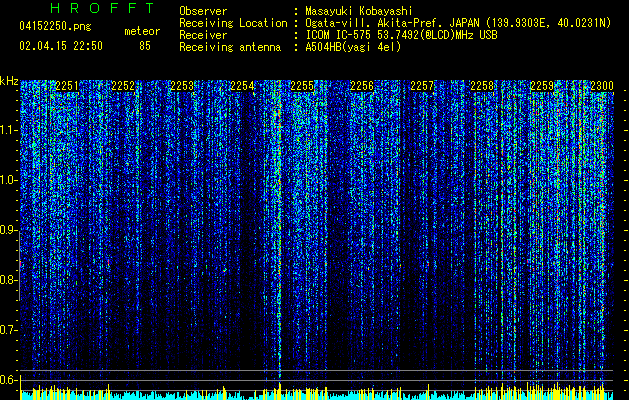Click observer name Masayuki Kobayashi
The image size is (629, 400).
pos(359,11)
